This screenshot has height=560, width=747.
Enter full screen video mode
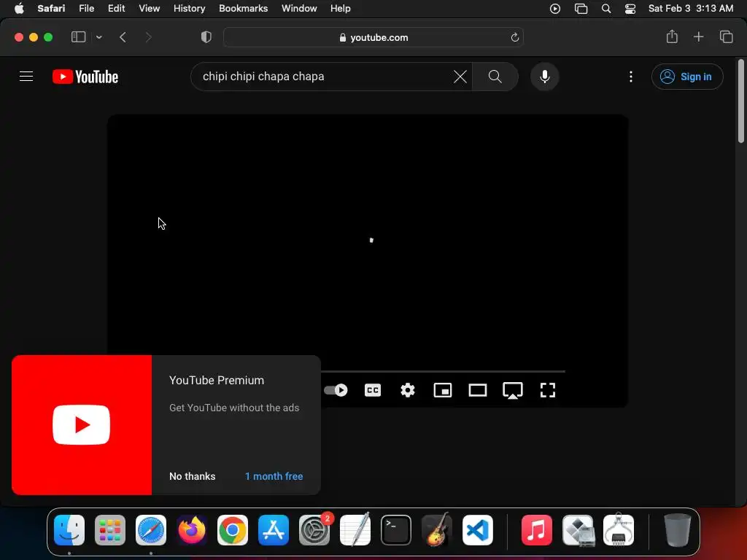click(548, 390)
